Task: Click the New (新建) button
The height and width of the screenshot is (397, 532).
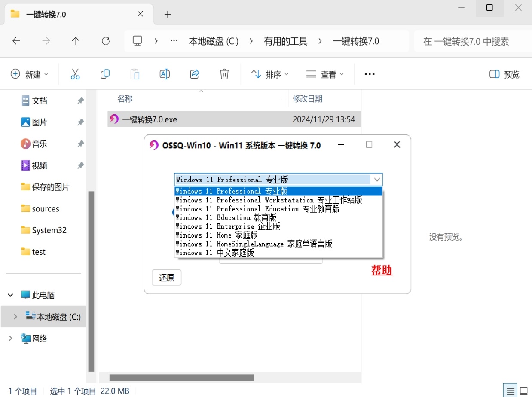Action: coord(29,74)
